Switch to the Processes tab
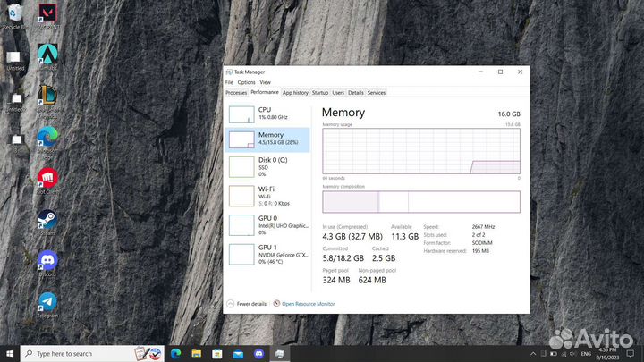Screen dimensions: 644x362 click(236, 93)
